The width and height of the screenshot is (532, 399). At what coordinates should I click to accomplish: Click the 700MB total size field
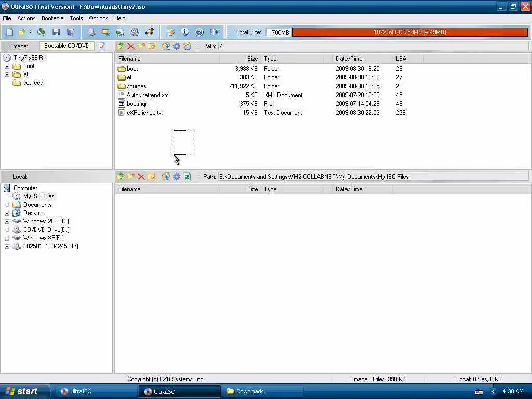pos(278,33)
